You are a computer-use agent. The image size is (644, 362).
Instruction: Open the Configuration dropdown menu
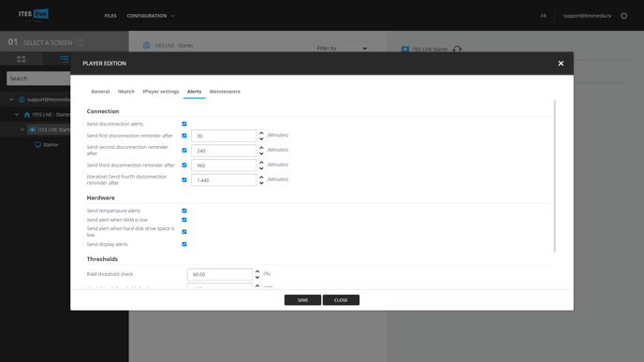(151, 16)
